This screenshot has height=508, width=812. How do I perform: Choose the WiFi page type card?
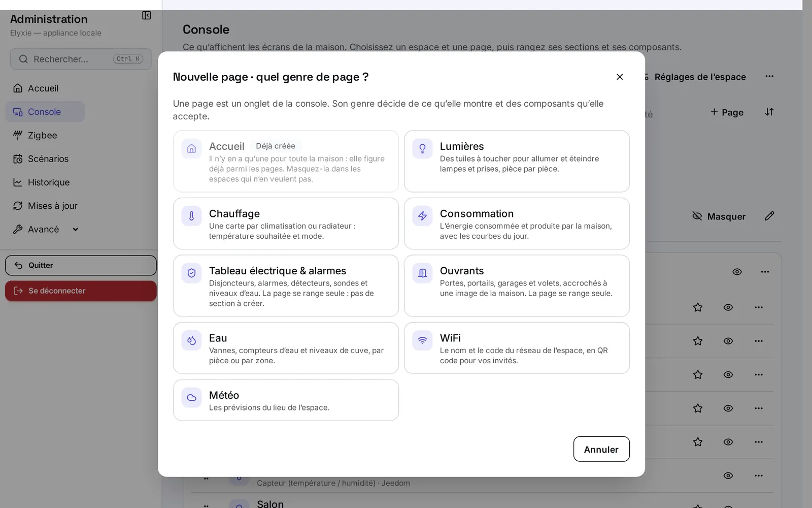coord(517,348)
